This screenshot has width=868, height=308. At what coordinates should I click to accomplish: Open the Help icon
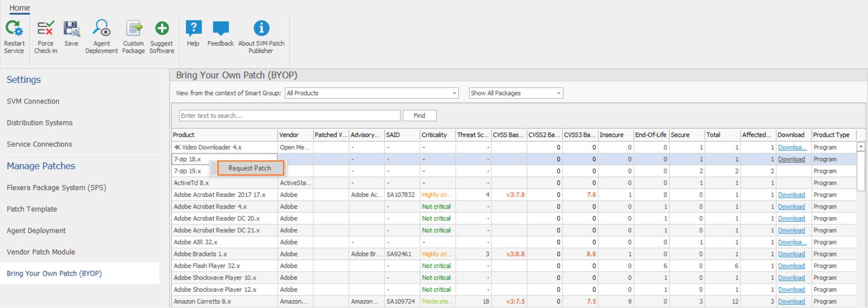(x=193, y=28)
